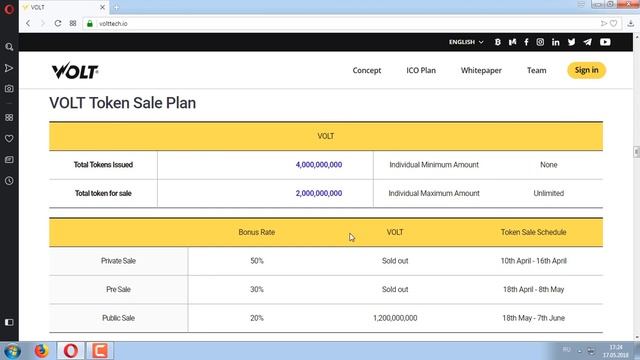The image size is (640, 360).
Task: Switch to Opera in the taskbar
Action: tap(71, 351)
